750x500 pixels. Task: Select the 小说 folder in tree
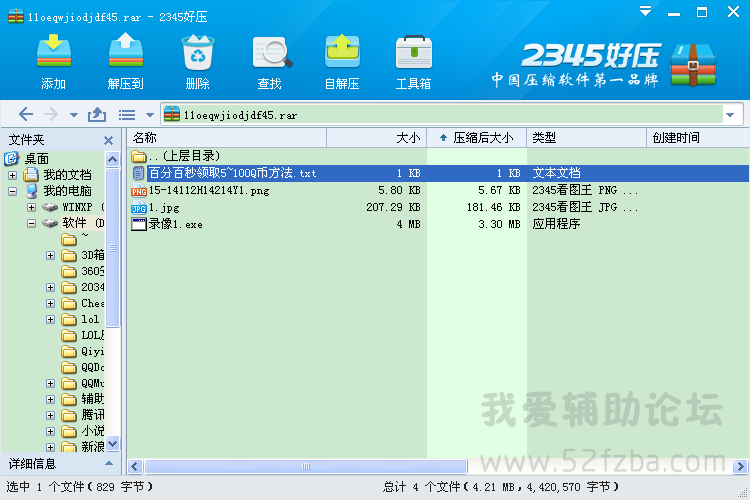[92, 431]
